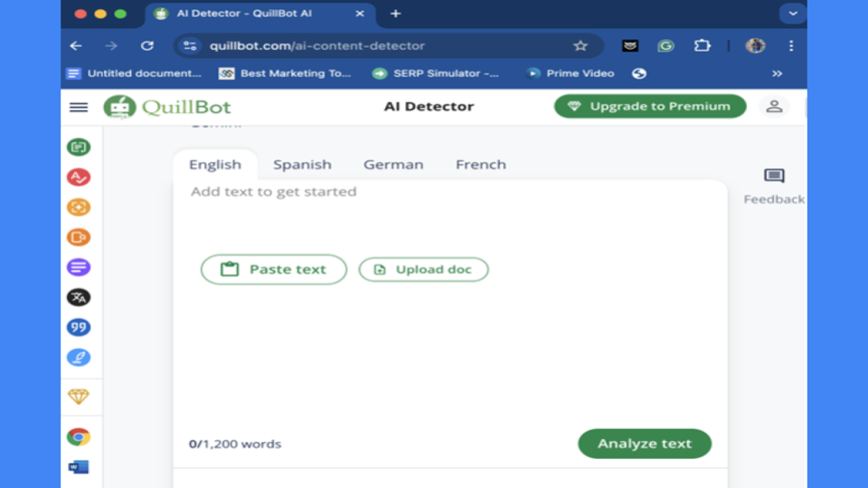Click the address bar URL field

point(388,46)
